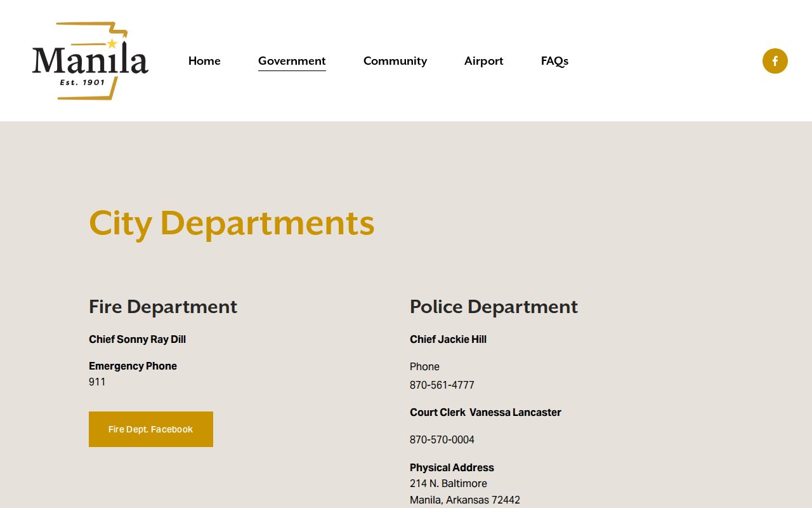
Task: Select the 911 emergency number
Action: 97,382
